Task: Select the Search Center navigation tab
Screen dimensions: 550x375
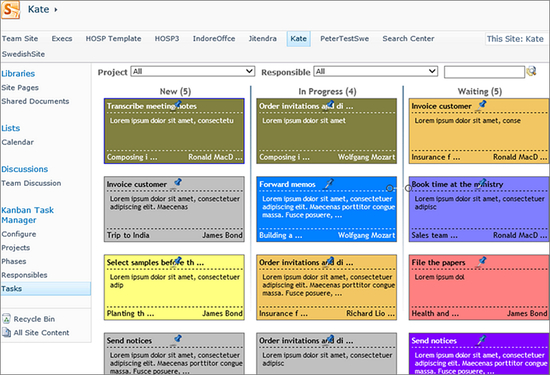Action: 408,39
